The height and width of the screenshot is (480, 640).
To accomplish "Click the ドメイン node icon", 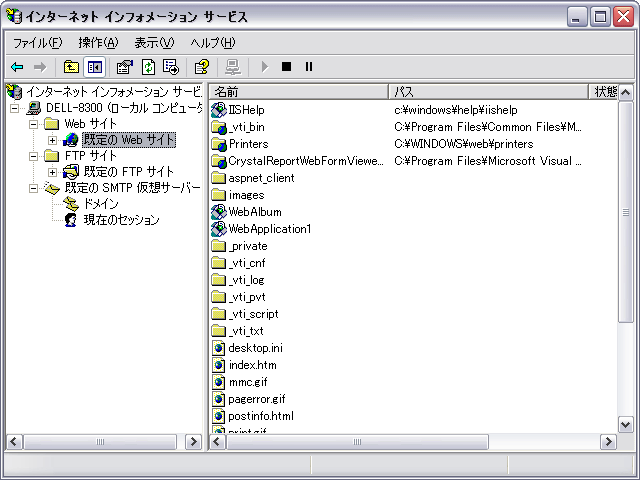I will [x=71, y=204].
